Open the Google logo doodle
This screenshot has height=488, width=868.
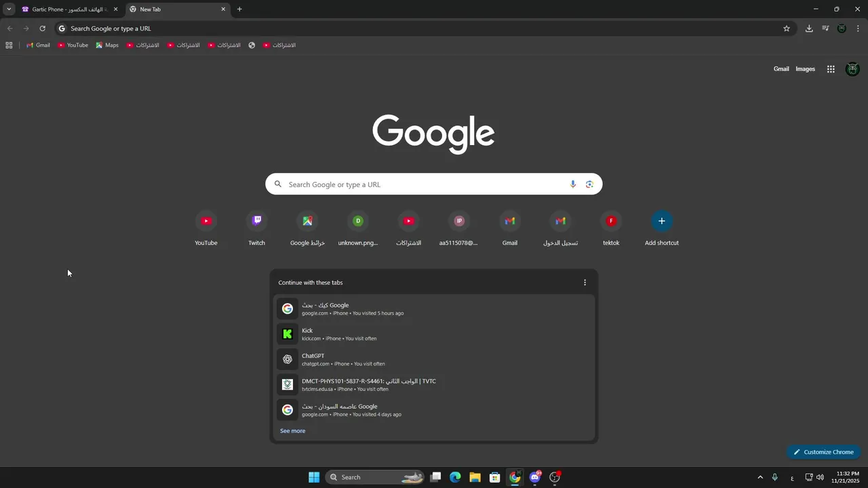433,134
